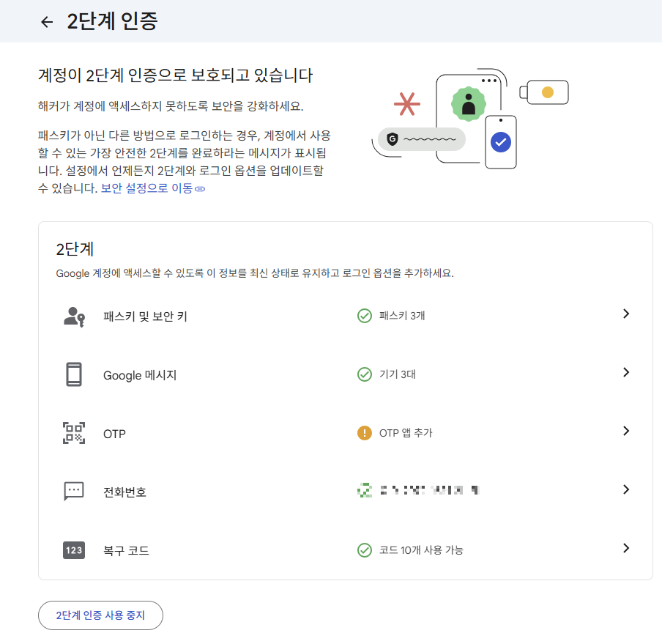Open the OTP row chevron
This screenshot has width=662, height=644.
pos(626,431)
